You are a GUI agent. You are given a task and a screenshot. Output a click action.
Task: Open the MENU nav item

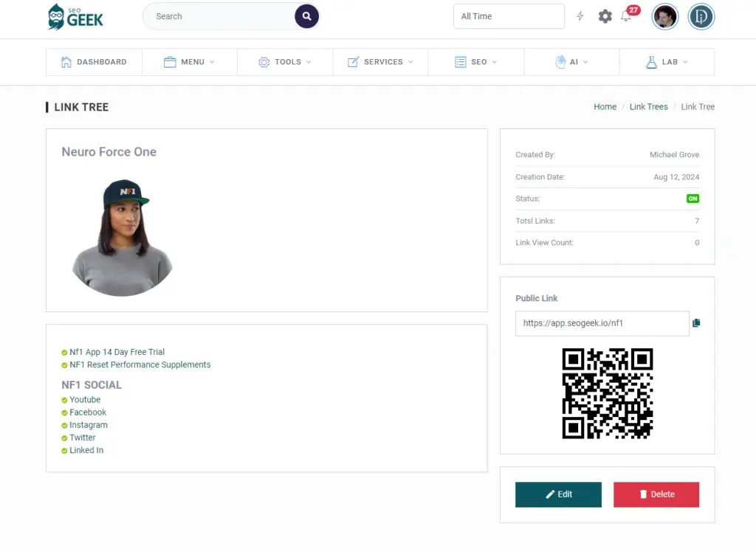(x=190, y=62)
